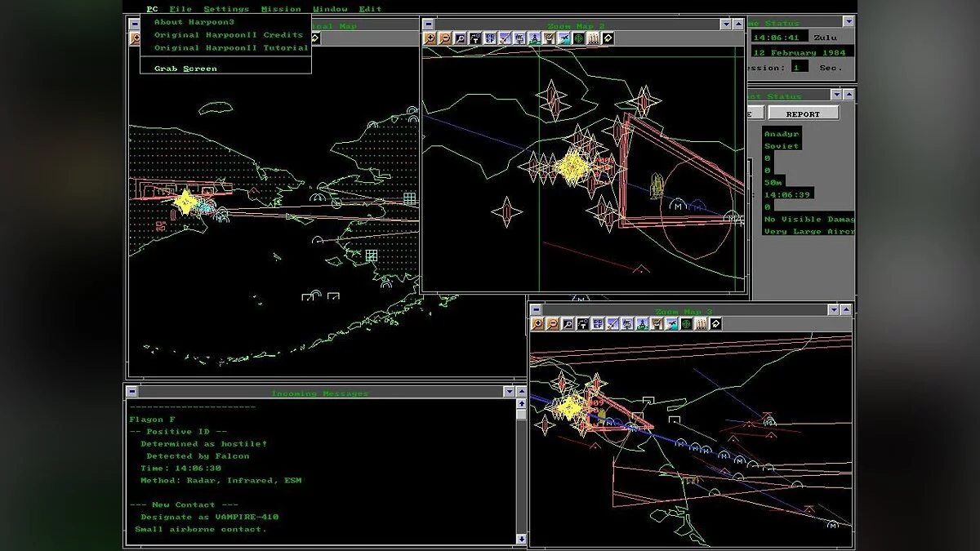Click aircraft icon in Zoom Map 2 toolbar

565,38
